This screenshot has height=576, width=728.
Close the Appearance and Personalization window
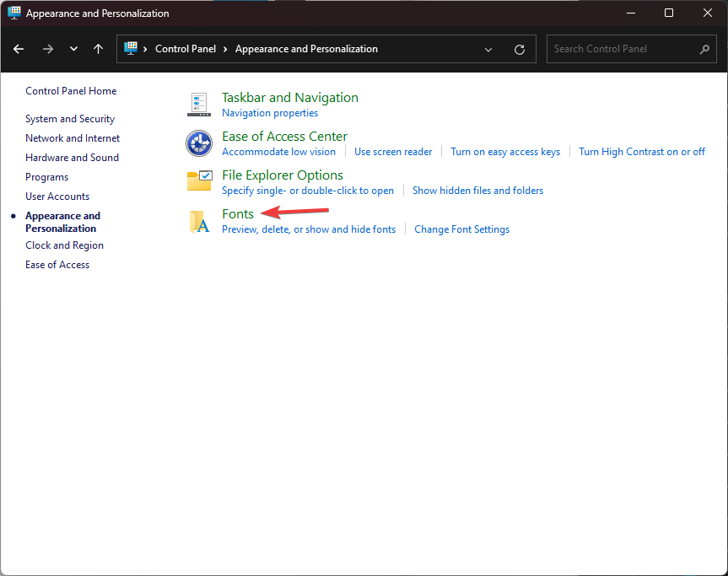[708, 13]
